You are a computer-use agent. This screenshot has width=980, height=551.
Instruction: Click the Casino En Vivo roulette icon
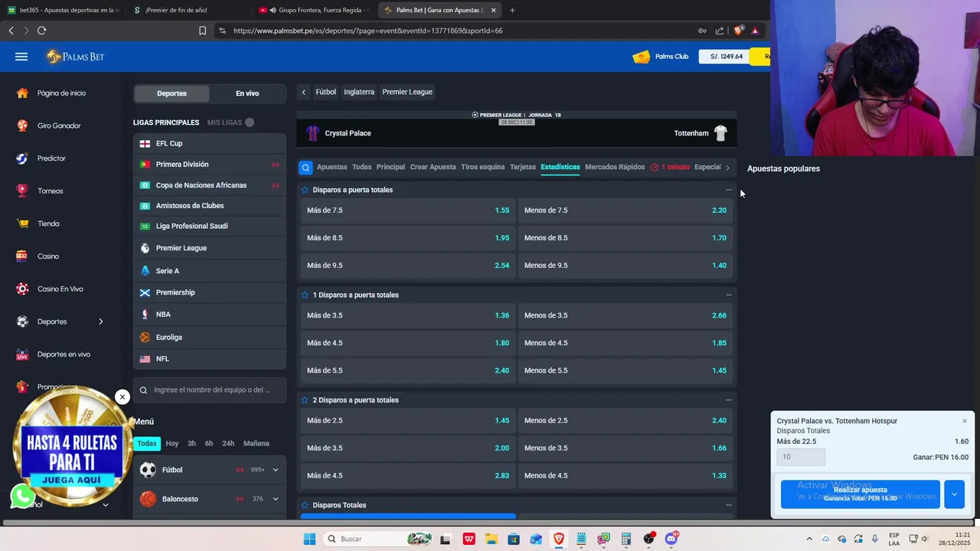click(22, 289)
